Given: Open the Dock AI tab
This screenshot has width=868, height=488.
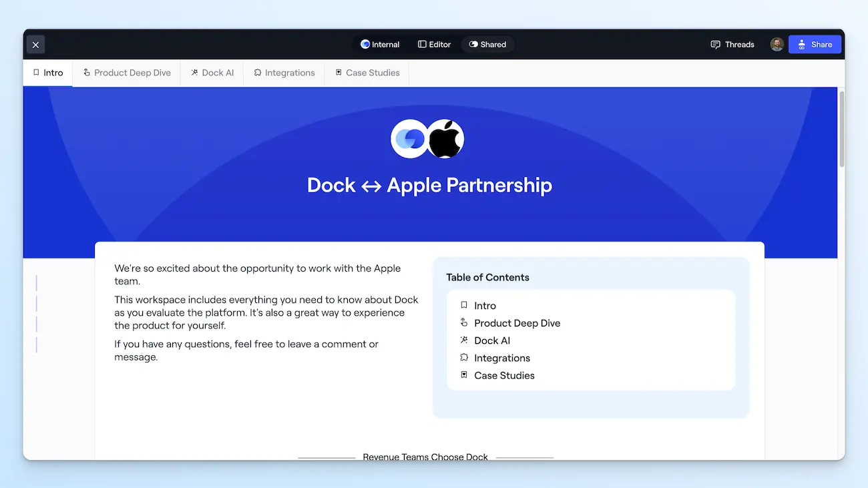Looking at the screenshot, I should coord(212,73).
